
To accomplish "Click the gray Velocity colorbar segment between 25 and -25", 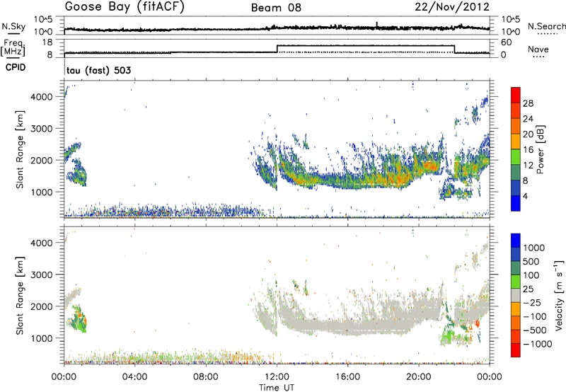I will (516, 295).
